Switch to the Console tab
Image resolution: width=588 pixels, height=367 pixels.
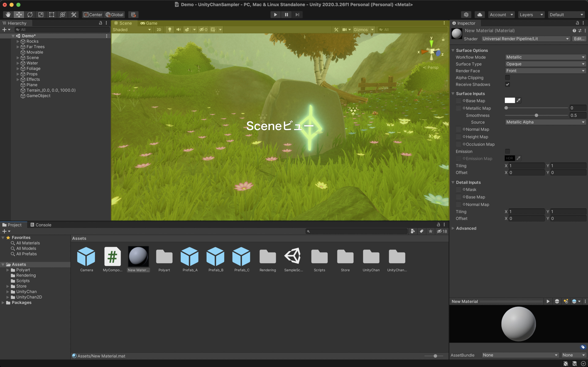41,225
